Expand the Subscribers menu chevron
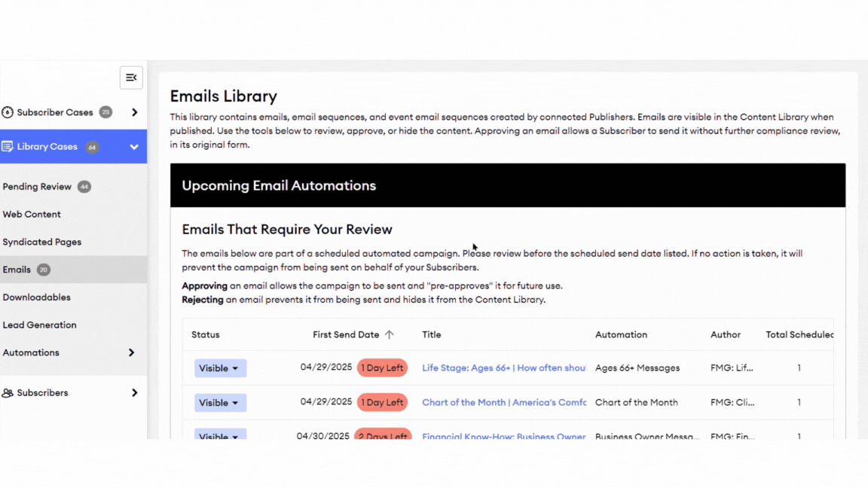The image size is (868, 488). (134, 393)
